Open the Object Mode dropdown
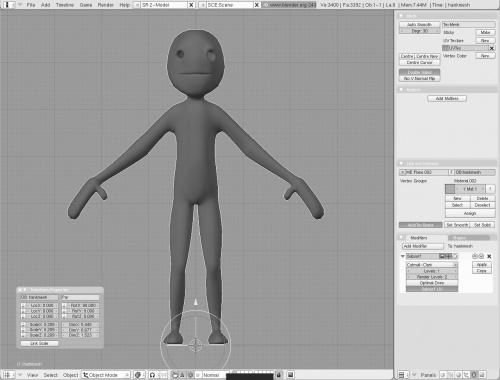 (x=106, y=375)
